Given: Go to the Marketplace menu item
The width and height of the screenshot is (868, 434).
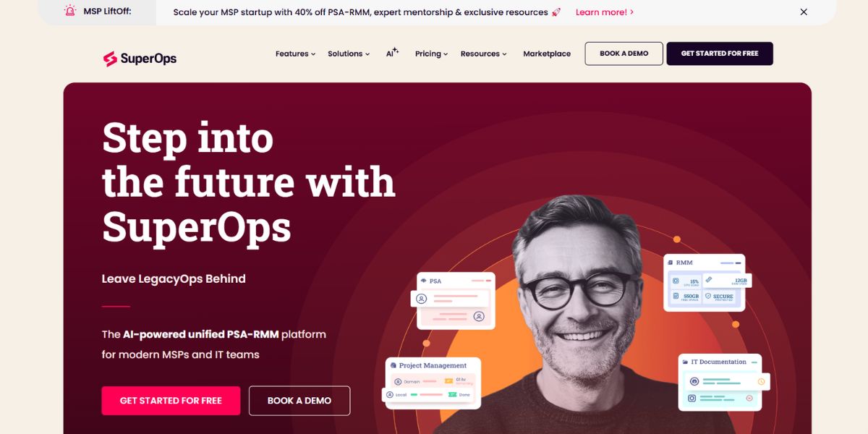Looking at the screenshot, I should pyautogui.click(x=547, y=54).
